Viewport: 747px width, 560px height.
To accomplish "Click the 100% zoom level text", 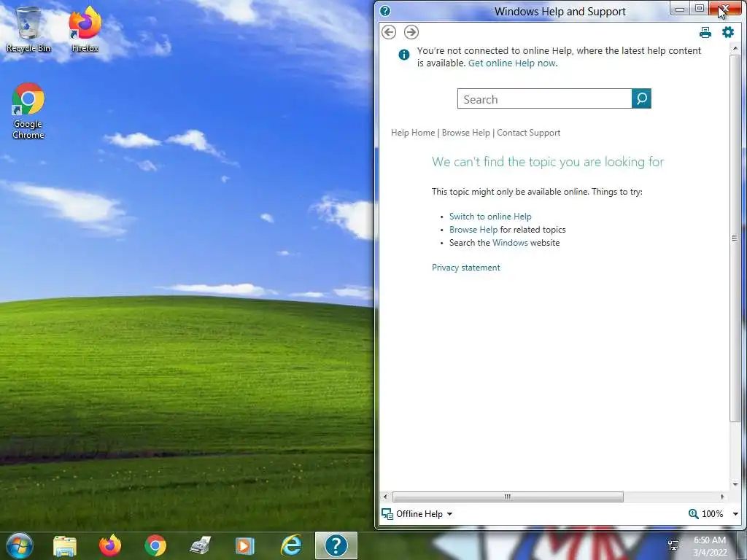I will click(712, 514).
